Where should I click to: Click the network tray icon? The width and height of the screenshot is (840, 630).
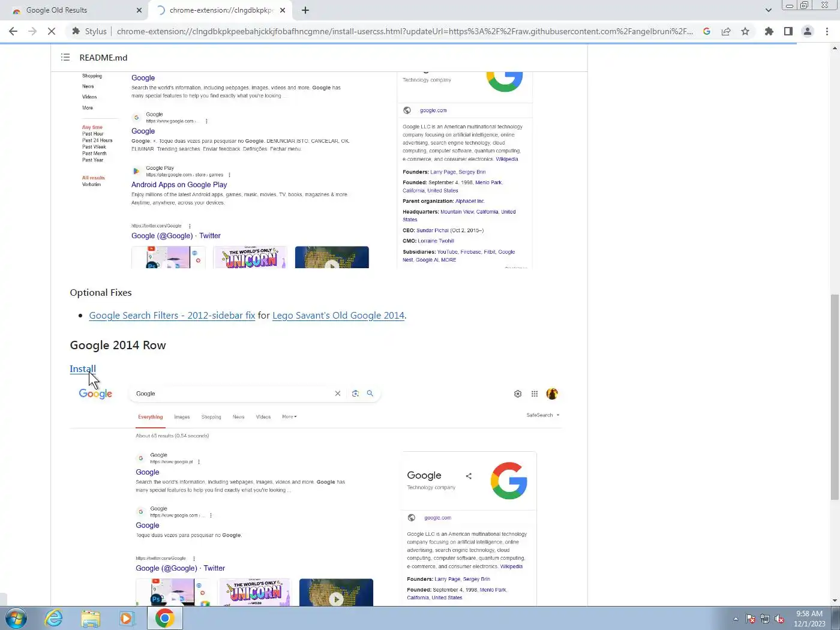click(x=765, y=619)
